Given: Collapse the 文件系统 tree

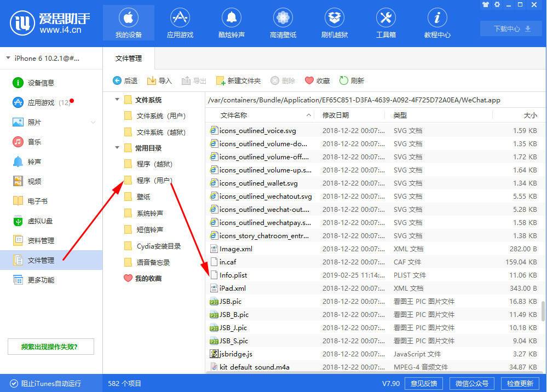Looking at the screenshot, I should click(x=117, y=100).
